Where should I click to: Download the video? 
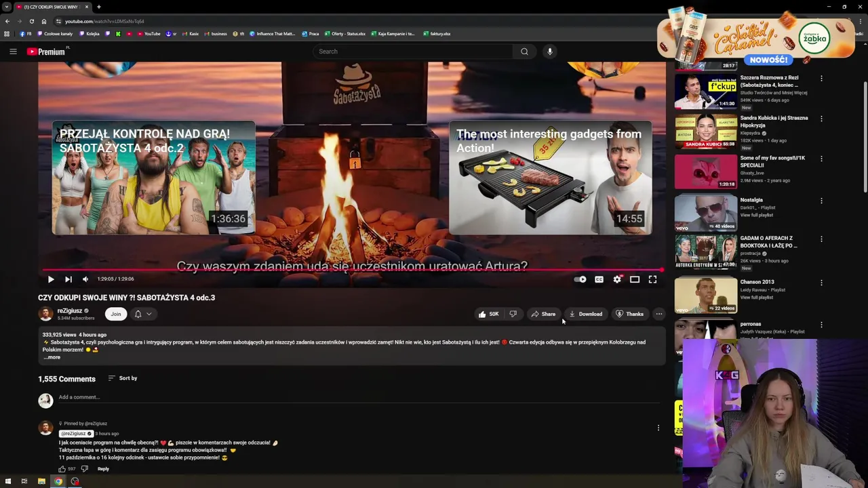(x=586, y=314)
